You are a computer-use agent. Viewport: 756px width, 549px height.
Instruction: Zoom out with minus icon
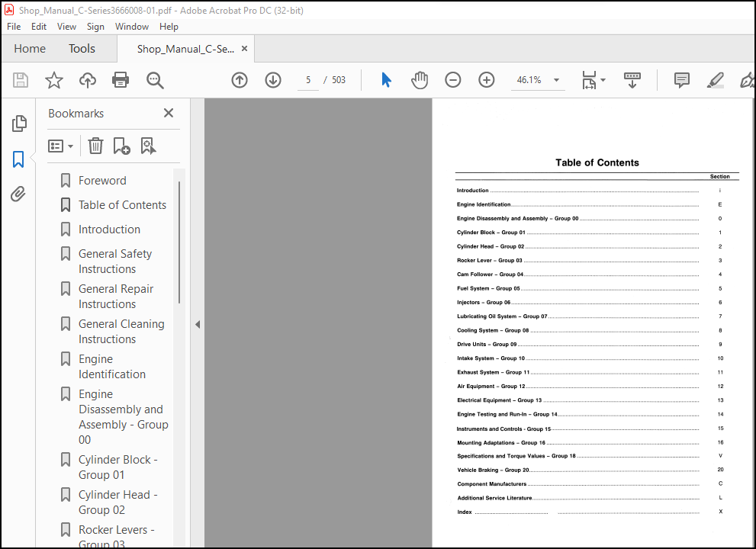452,80
